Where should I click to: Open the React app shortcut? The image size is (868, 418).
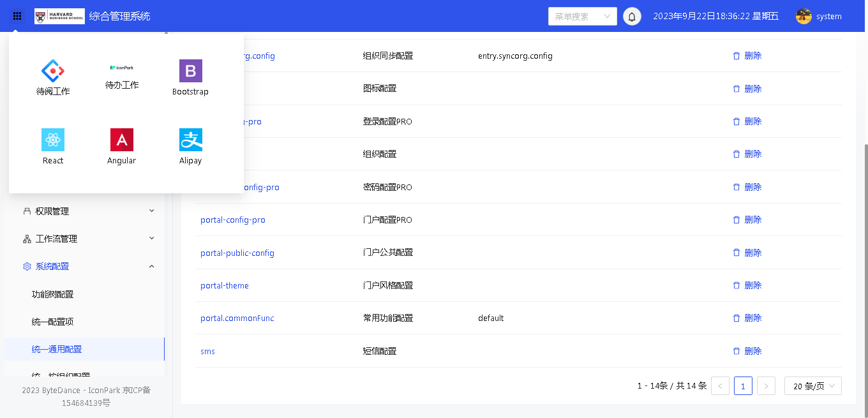click(x=53, y=140)
